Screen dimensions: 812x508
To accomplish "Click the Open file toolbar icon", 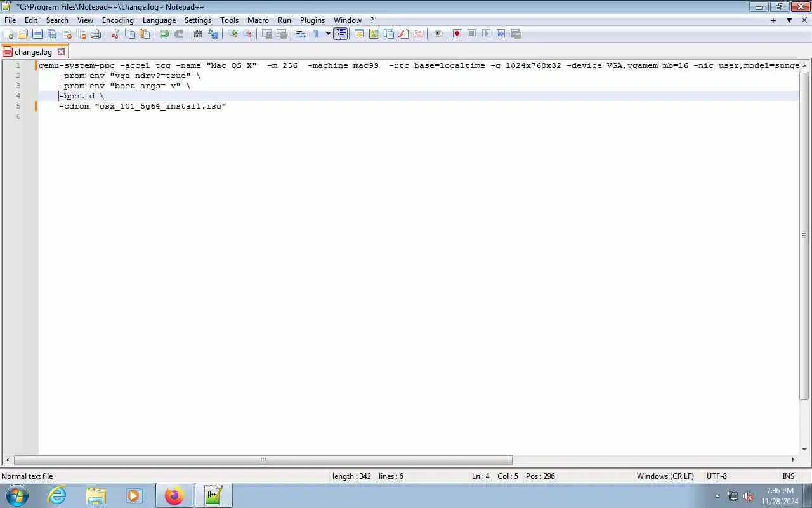I will point(23,34).
